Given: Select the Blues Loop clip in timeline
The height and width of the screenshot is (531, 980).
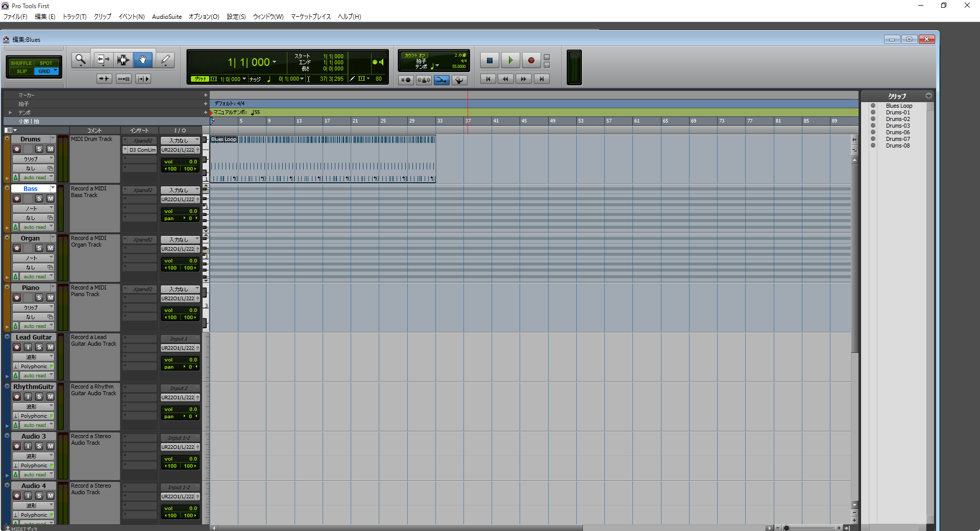Looking at the screenshot, I should [x=323, y=159].
